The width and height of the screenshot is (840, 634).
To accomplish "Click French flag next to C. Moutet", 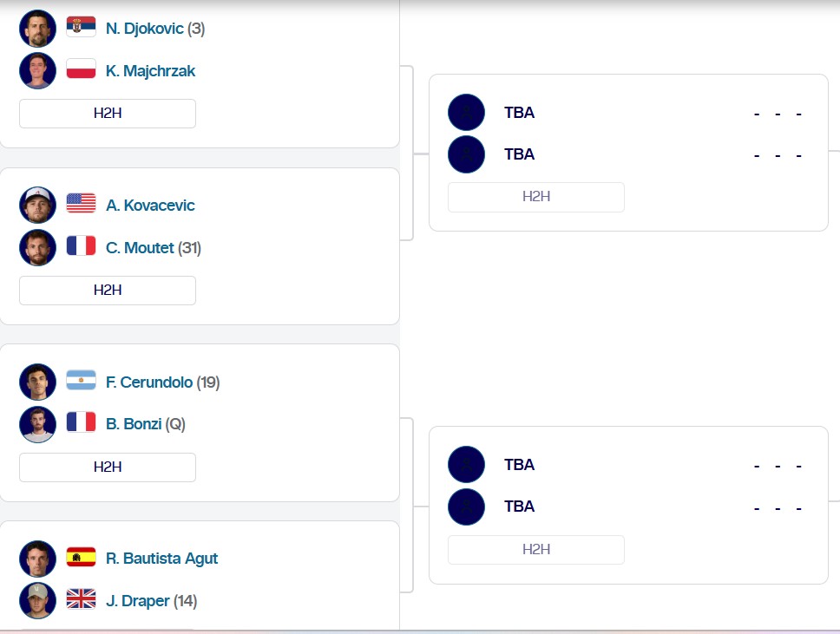I will pos(81,247).
